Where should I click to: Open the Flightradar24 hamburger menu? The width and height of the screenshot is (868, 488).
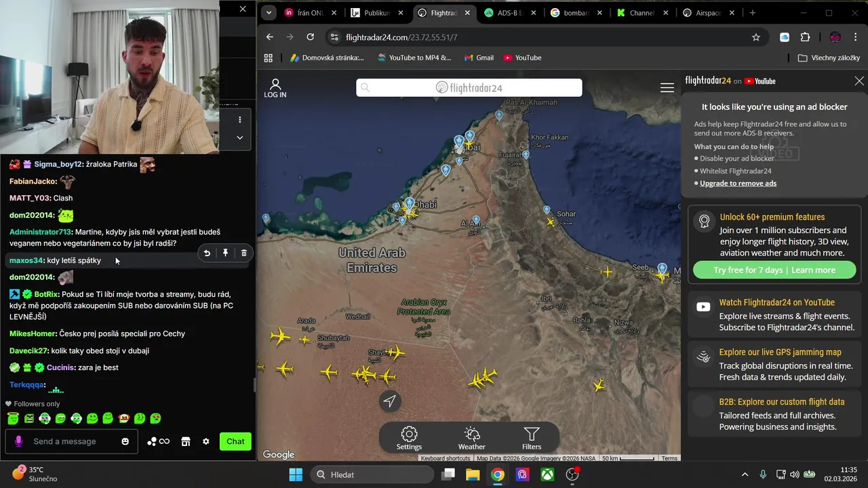(x=667, y=87)
